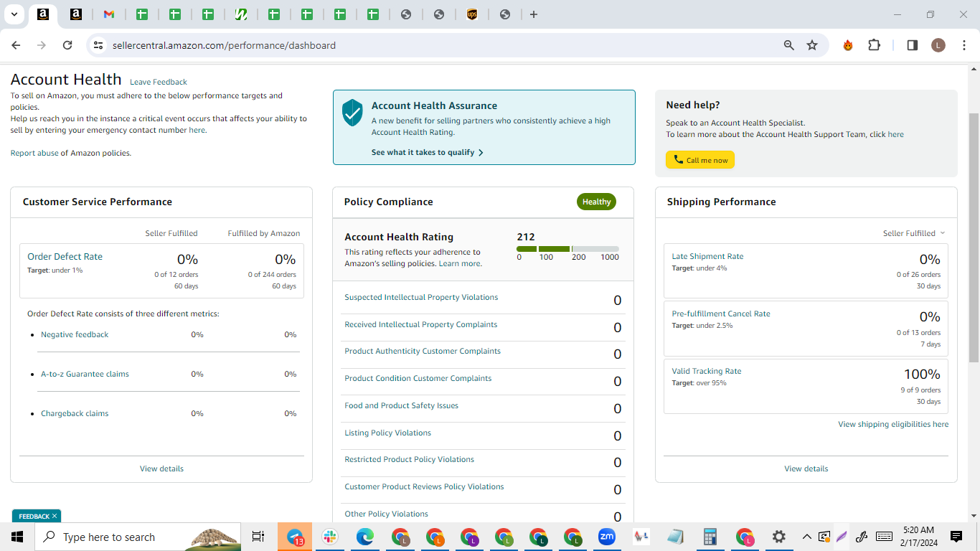Image resolution: width=980 pixels, height=551 pixels.
Task: Toggle the Chrome side panel
Action: [x=913, y=45]
